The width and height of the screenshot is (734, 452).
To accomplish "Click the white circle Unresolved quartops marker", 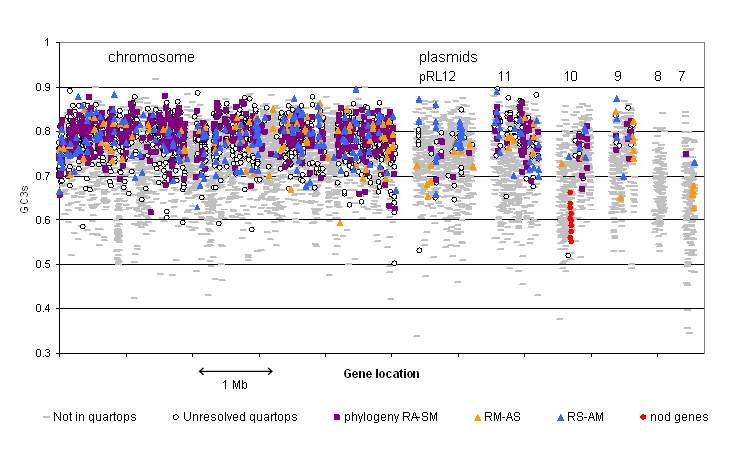I will coord(175,417).
